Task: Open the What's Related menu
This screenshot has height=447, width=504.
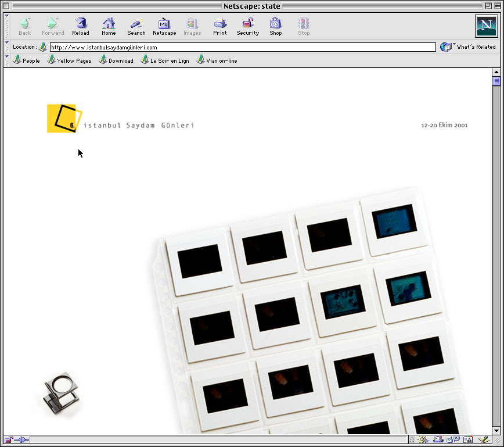Action: (467, 47)
